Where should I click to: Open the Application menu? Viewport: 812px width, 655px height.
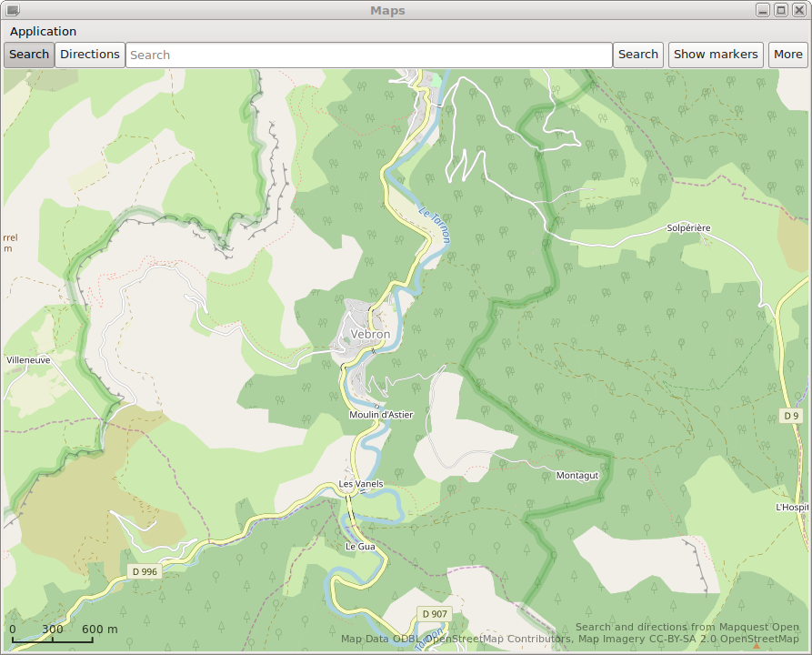coord(44,32)
